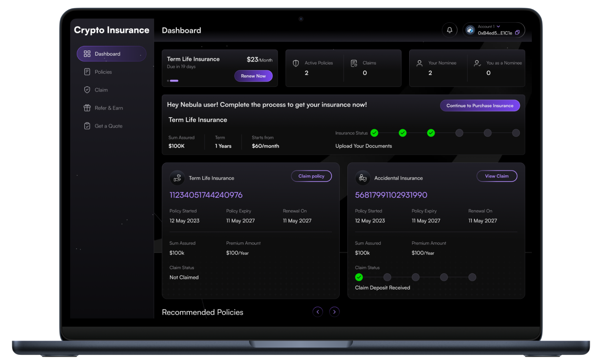Screen dimensions: 602x364
Task: Click the account avatar icon
Action: [x=470, y=30]
